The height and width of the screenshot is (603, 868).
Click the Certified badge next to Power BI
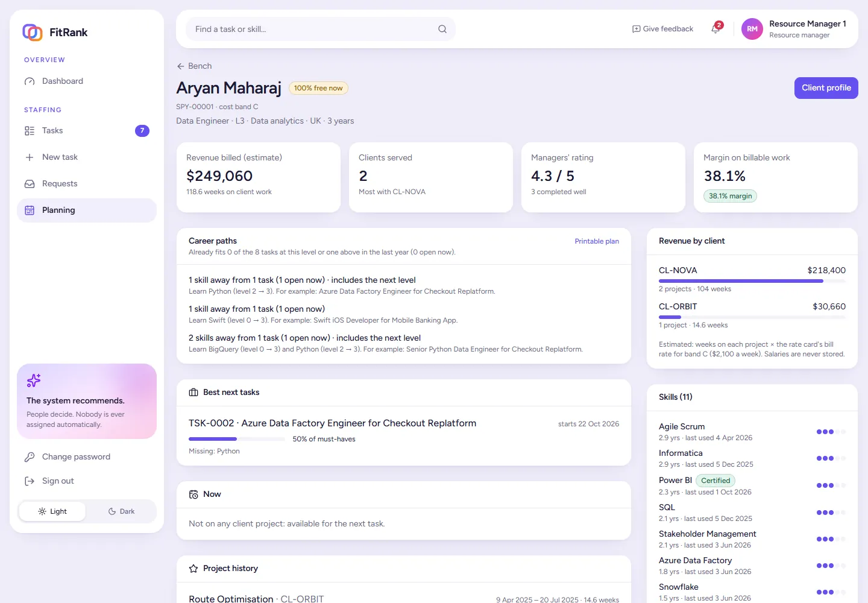click(x=715, y=481)
